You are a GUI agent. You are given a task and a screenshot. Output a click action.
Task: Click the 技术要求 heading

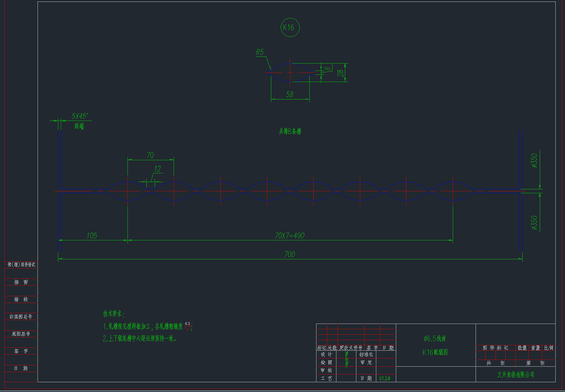click(x=114, y=314)
